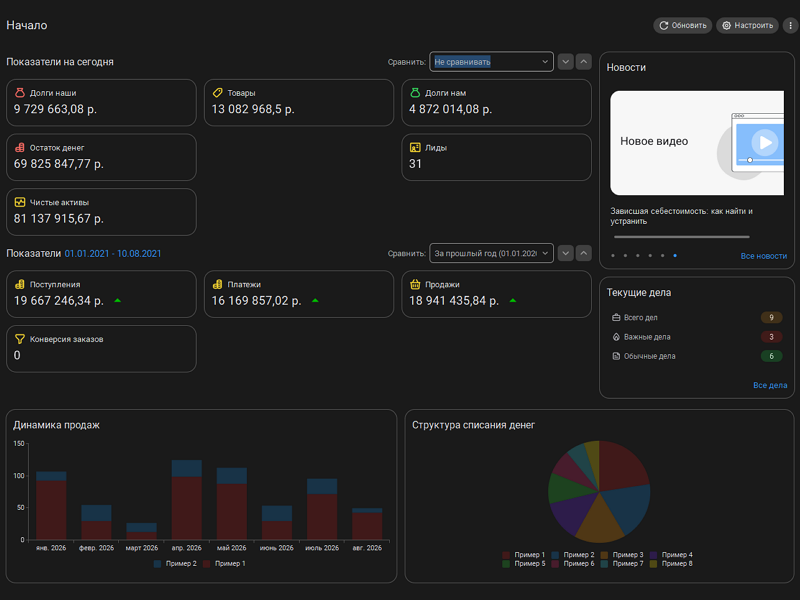The width and height of the screenshot is (800, 600).
Task: Open the three-dot more options menu
Action: tap(790, 25)
